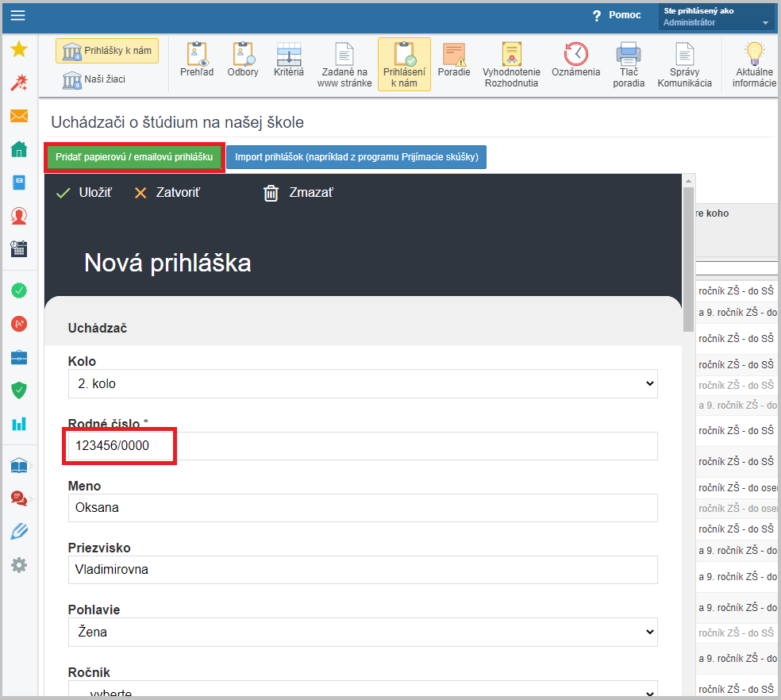Viewport: 781px width, 700px height.
Task: Click Zatvoriť to close the form
Action: (x=167, y=193)
